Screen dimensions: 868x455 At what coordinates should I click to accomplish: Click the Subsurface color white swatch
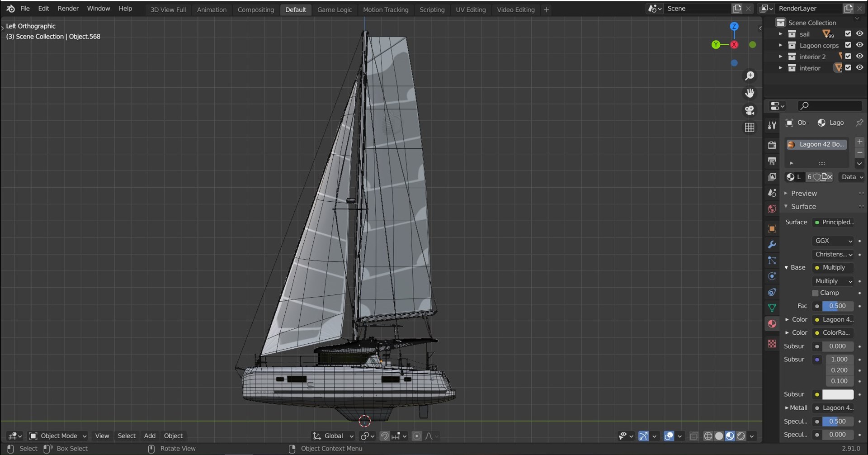[838, 394]
